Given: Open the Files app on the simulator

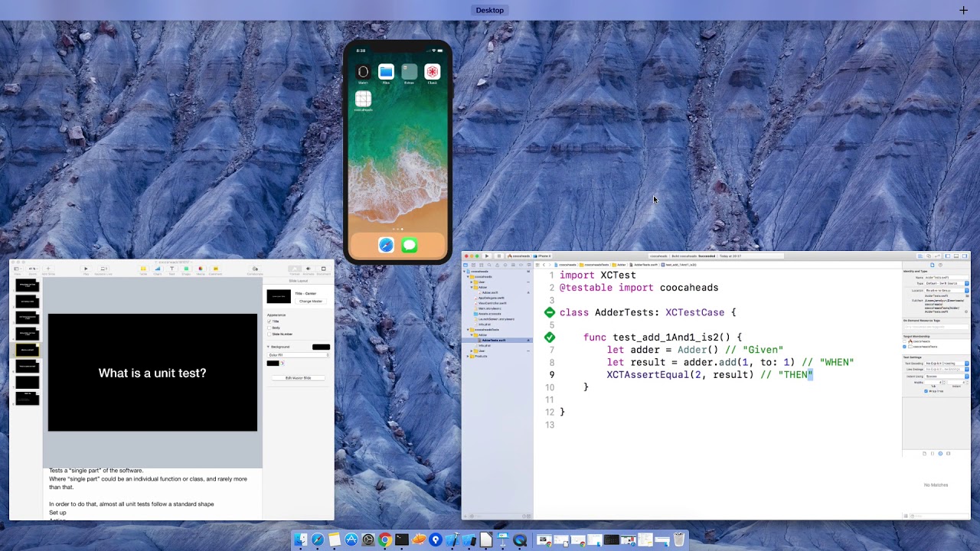Looking at the screenshot, I should click(x=386, y=72).
